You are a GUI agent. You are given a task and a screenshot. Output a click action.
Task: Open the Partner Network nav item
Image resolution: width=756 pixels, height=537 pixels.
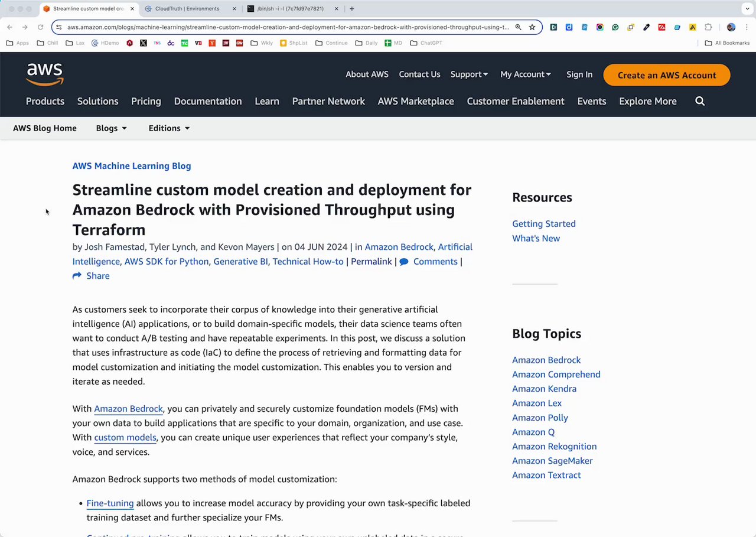point(328,101)
